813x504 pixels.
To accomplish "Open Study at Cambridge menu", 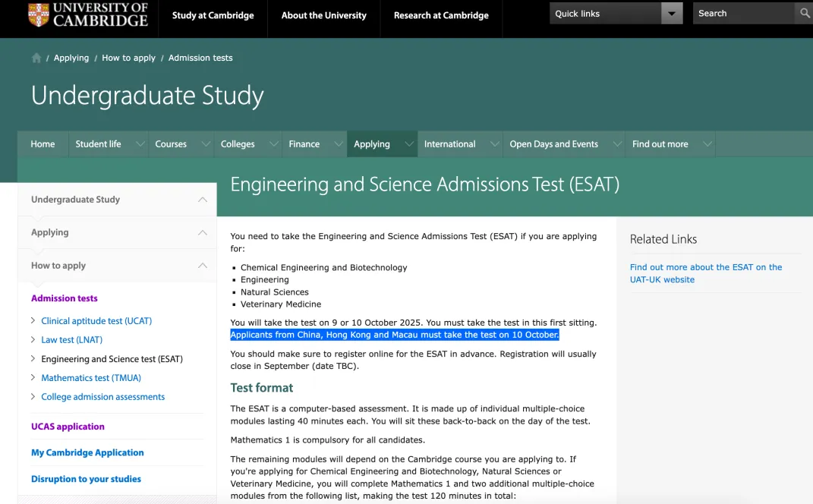I will [x=213, y=15].
